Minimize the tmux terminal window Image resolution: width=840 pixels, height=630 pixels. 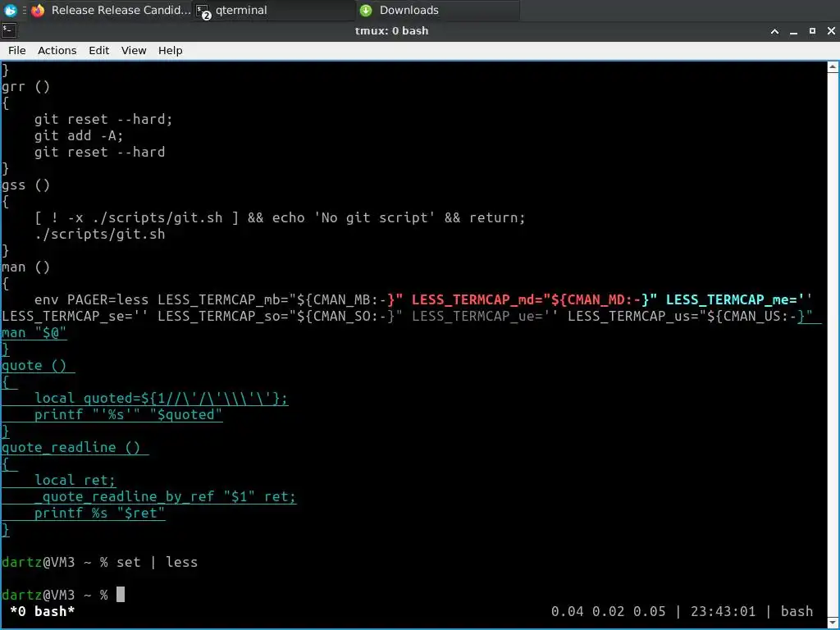coord(793,31)
